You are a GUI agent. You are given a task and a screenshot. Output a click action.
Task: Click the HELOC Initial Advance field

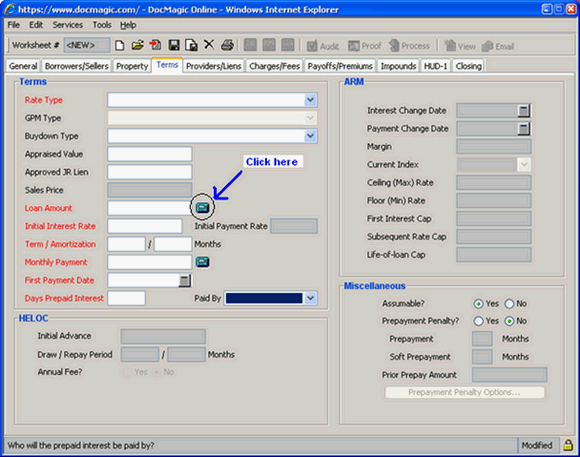[x=163, y=336]
